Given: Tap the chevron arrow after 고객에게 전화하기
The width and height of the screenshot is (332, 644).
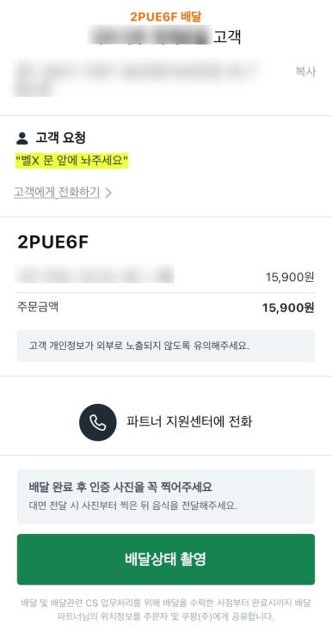Looking at the screenshot, I should (108, 193).
